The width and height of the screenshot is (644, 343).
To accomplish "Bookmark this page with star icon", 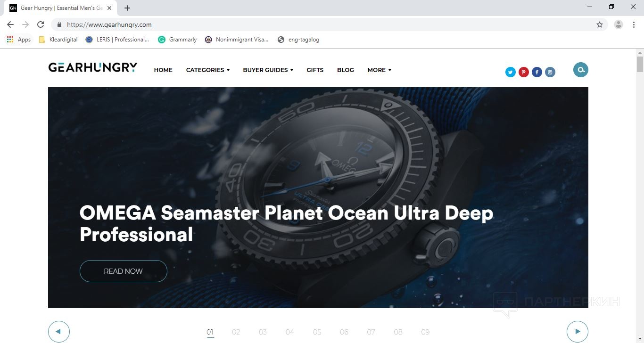I will point(600,24).
